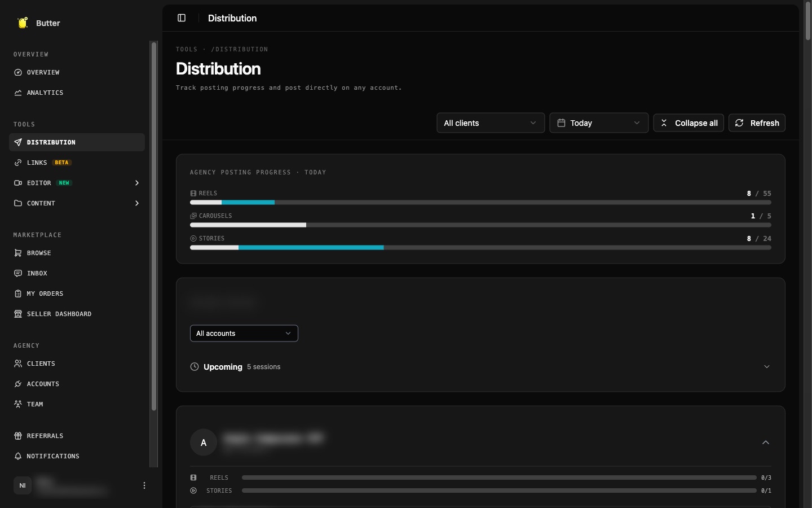Click the client A avatar circle

coord(204,443)
